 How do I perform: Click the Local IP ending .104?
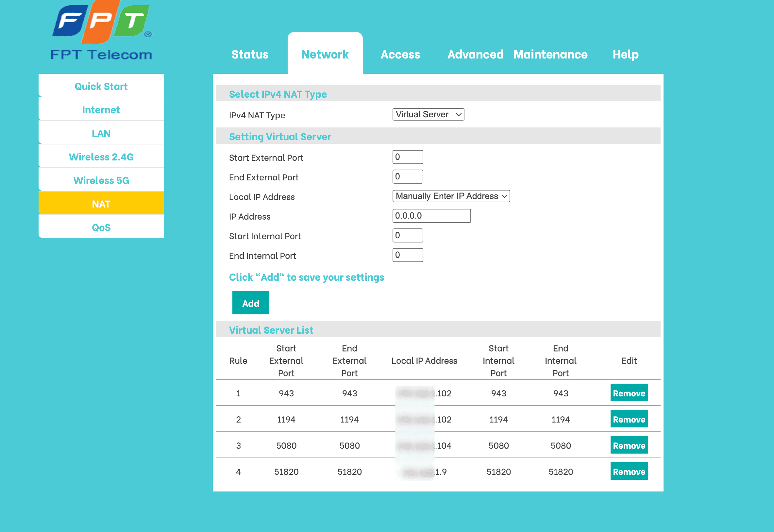[x=424, y=446]
